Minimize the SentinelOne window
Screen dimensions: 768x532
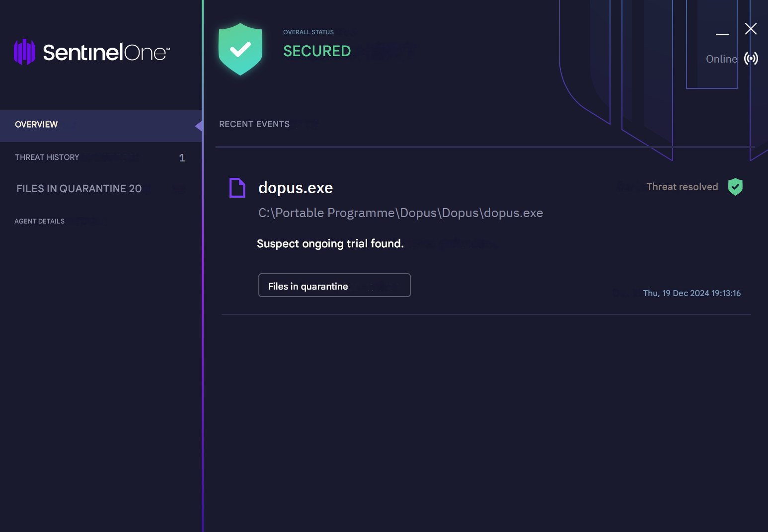coord(722,34)
